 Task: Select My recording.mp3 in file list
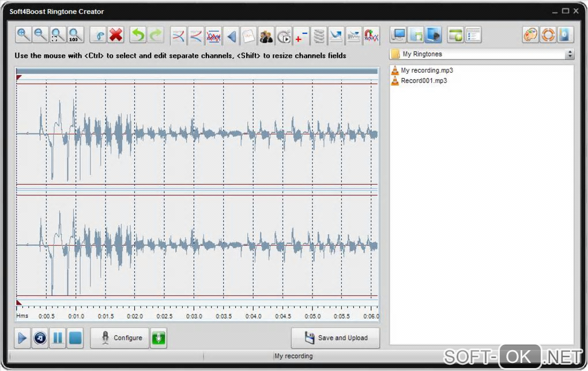pos(427,70)
